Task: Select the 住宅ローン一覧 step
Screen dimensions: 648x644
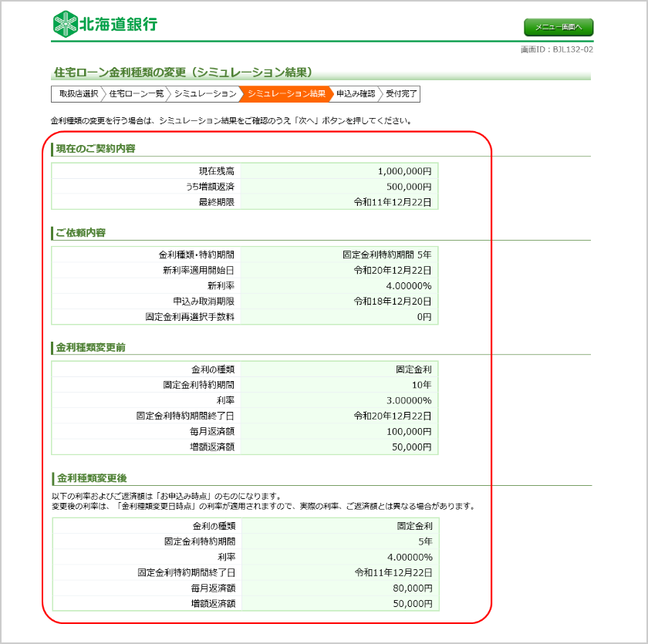Action: pyautogui.click(x=136, y=94)
